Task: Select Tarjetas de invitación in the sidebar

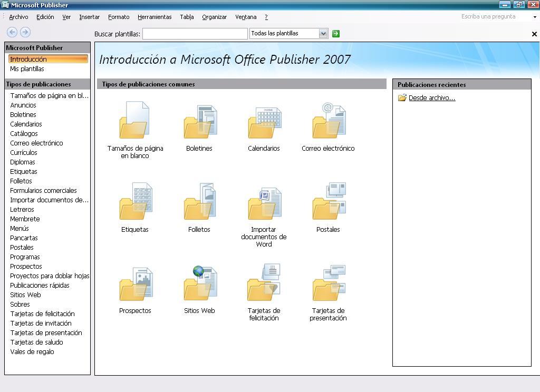Action: [41, 323]
